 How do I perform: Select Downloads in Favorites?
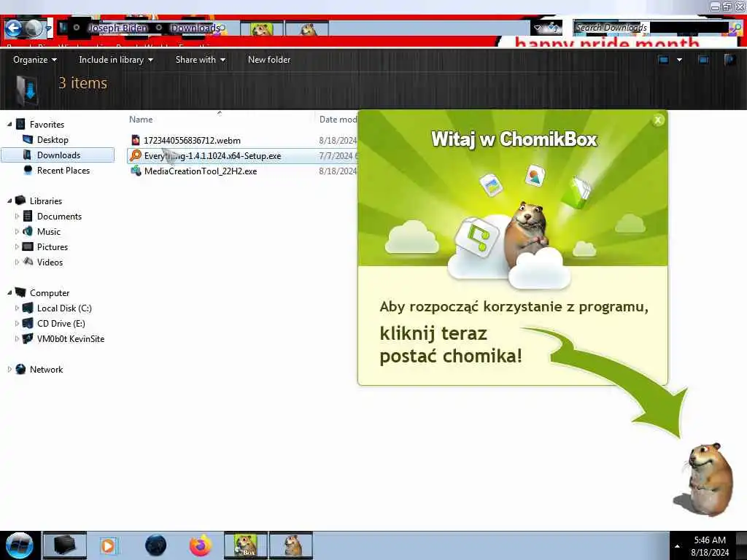(x=58, y=155)
